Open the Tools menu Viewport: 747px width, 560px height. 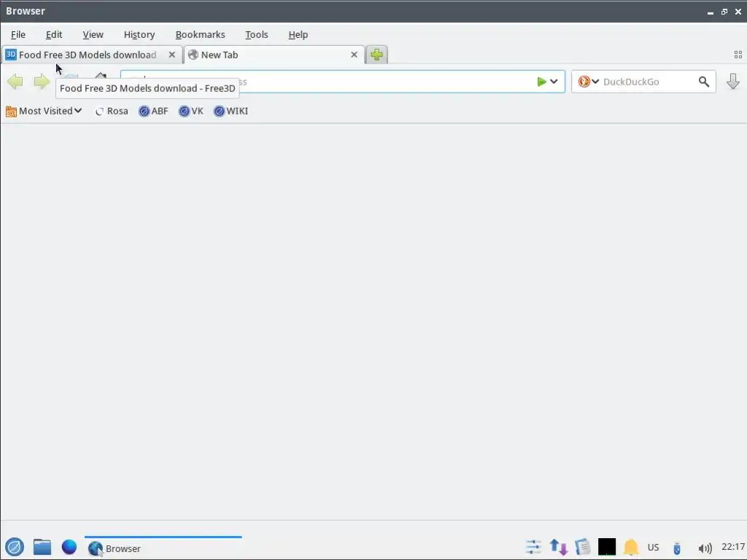(x=256, y=34)
